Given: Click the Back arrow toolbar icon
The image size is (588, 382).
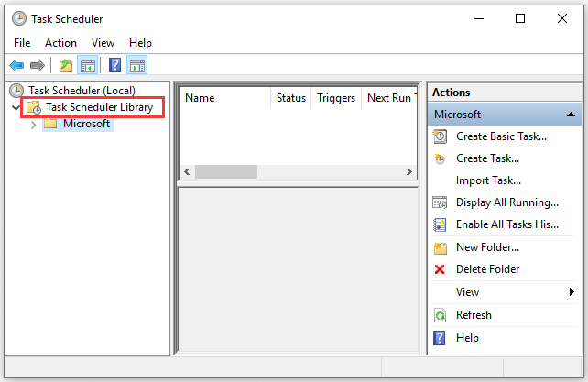Looking at the screenshot, I should (x=16, y=66).
